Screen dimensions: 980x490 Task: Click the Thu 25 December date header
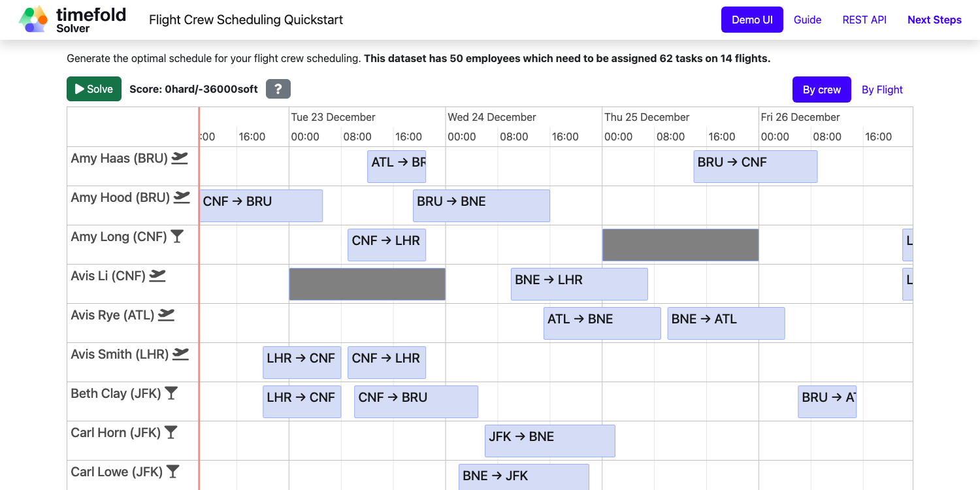(x=647, y=117)
